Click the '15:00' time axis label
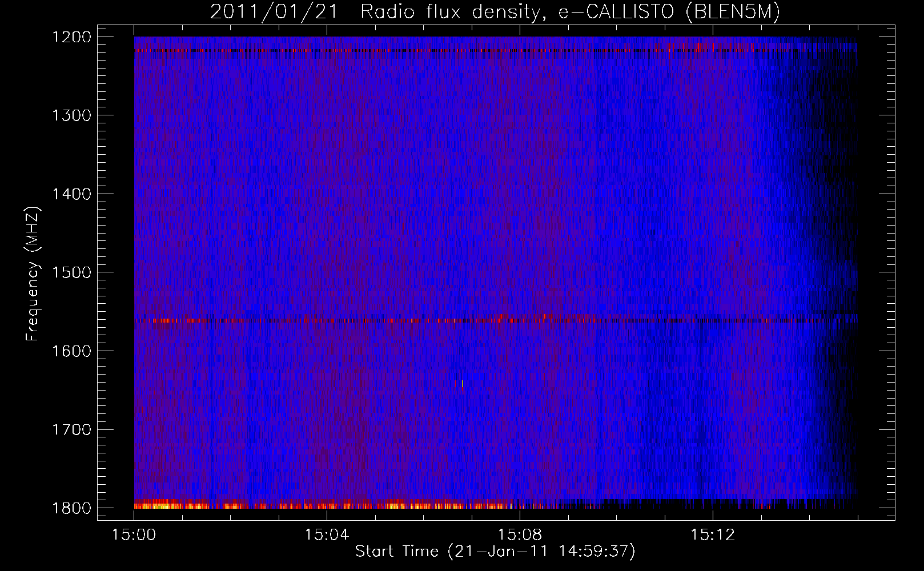The width and height of the screenshot is (924, 571). coord(134,535)
